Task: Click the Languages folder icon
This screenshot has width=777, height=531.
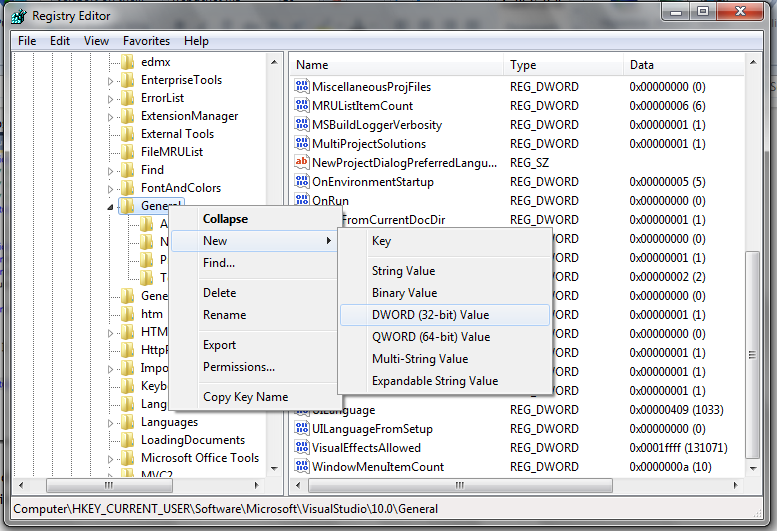Action: click(128, 422)
